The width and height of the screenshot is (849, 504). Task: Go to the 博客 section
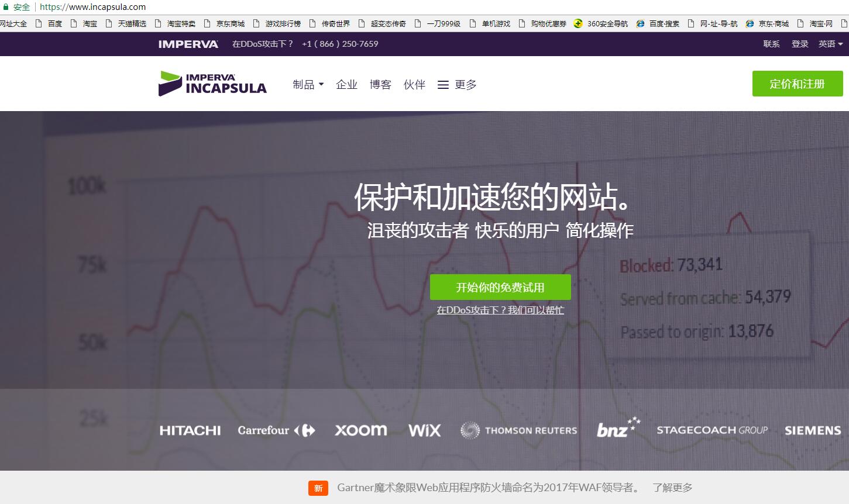point(380,84)
